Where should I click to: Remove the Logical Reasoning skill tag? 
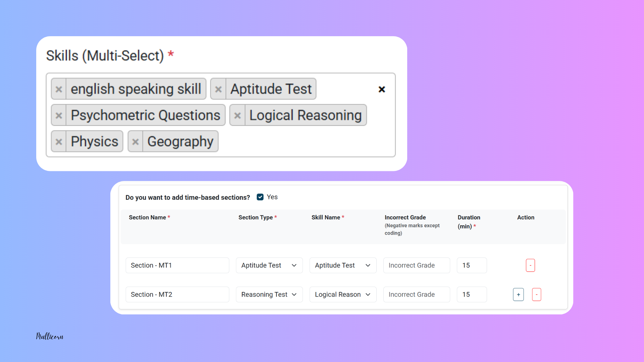[x=237, y=115]
